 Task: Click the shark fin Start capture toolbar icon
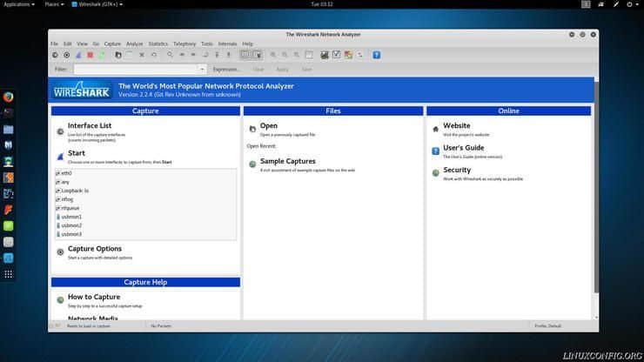pos(78,55)
